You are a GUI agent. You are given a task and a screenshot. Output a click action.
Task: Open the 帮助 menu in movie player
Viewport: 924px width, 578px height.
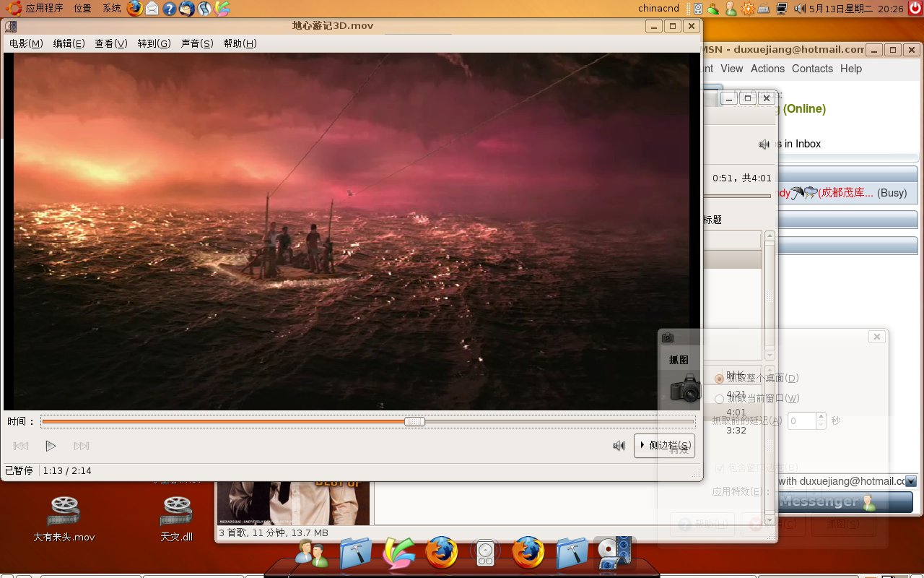coord(240,43)
